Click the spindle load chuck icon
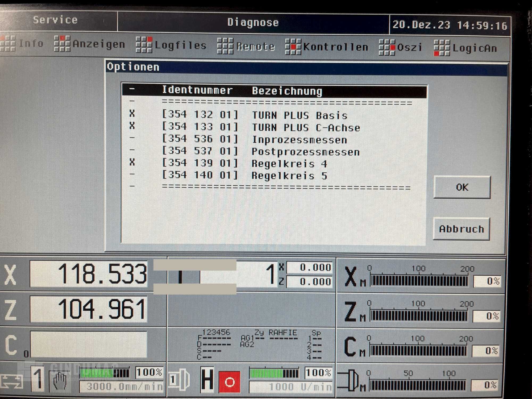This screenshot has width=532, height=399. tap(348, 381)
